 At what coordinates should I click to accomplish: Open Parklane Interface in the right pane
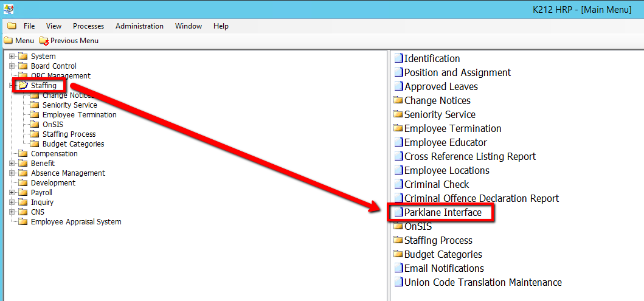click(442, 213)
